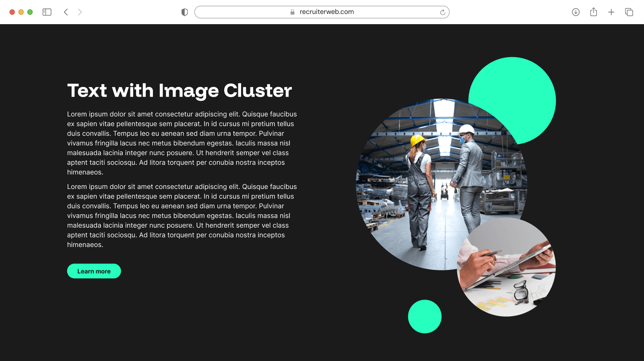
Task: Go back to the previous page
Action: pos(66,12)
